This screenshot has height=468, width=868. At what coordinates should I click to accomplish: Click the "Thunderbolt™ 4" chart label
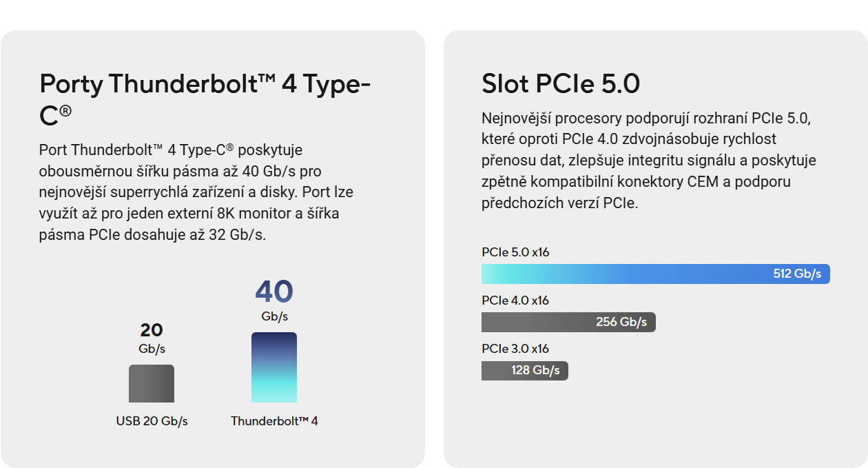(x=274, y=421)
